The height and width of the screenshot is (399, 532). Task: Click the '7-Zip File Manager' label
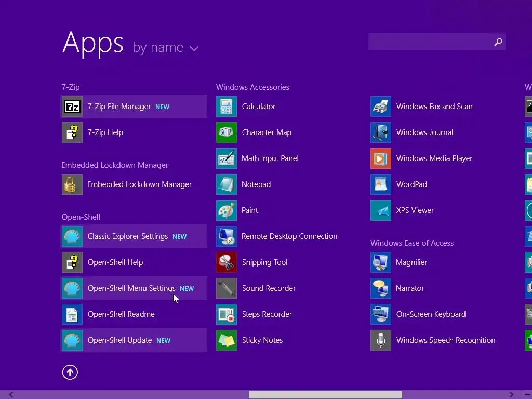(119, 107)
